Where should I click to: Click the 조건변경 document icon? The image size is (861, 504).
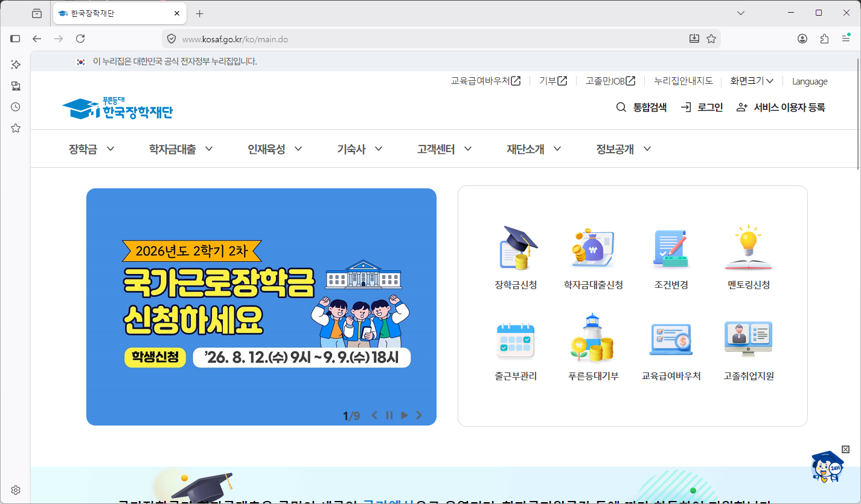pyautogui.click(x=671, y=247)
